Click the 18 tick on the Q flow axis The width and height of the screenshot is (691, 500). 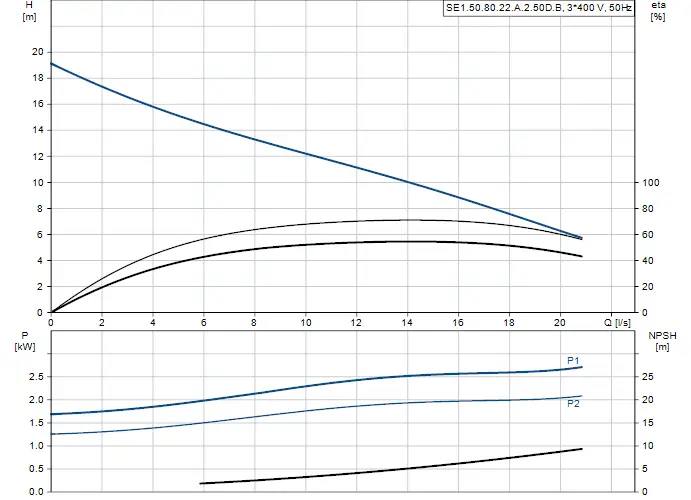coord(509,322)
